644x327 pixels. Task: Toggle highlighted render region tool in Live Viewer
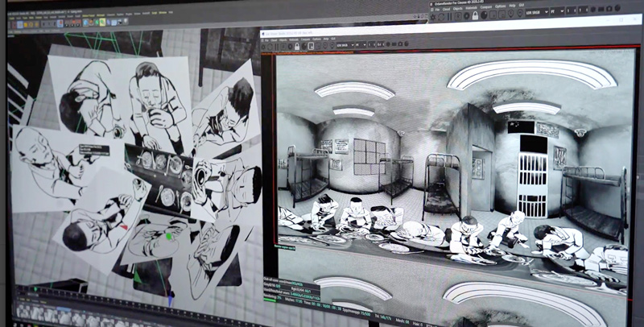(x=311, y=46)
